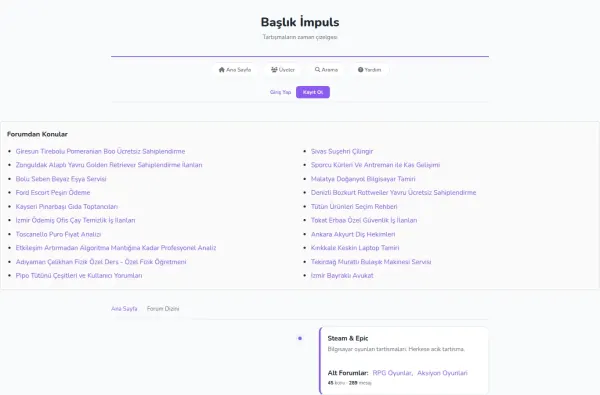The height and width of the screenshot is (395, 600).
Task: Open Denizli Bozkurt Rottweiler Yavru topic
Action: click(393, 193)
